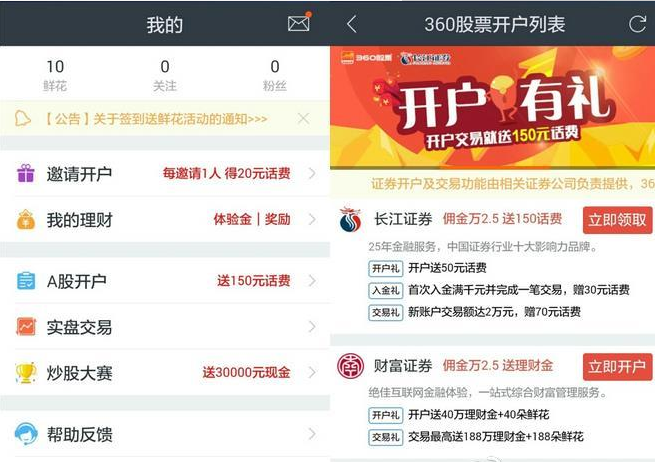View the 0 粉丝 count
655x462 pixels.
(x=274, y=75)
